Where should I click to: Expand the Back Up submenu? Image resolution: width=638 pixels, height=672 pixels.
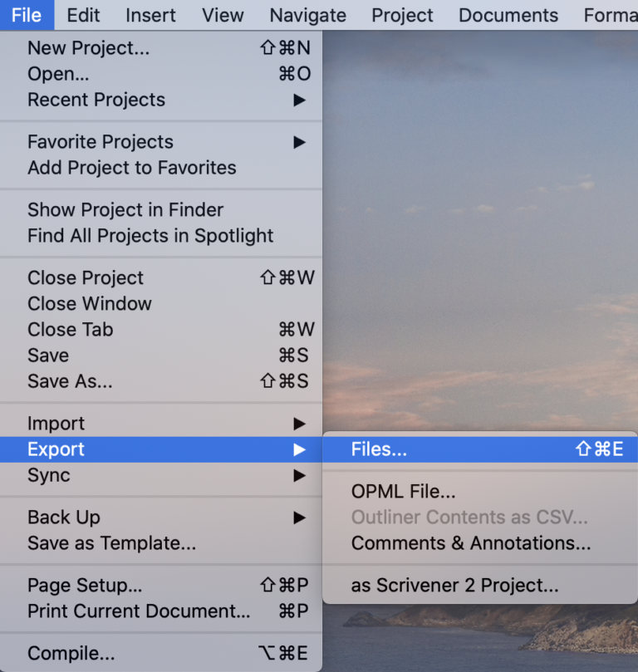pyautogui.click(x=63, y=517)
